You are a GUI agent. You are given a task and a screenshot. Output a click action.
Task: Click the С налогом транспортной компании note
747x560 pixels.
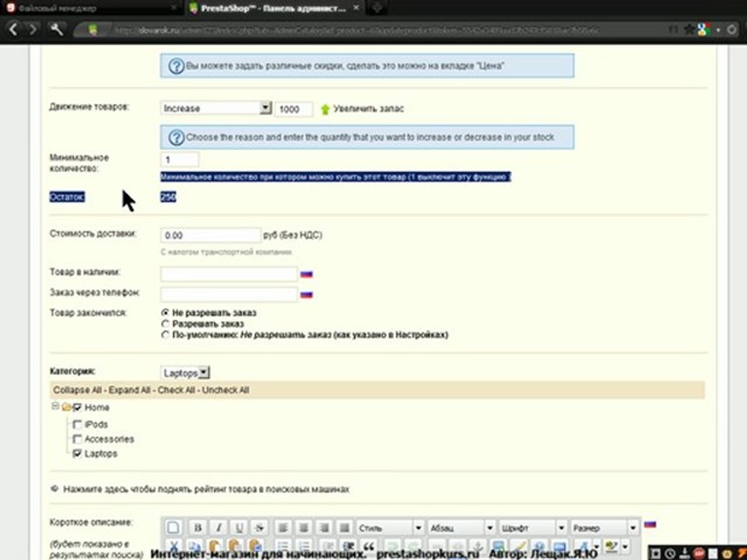(226, 252)
